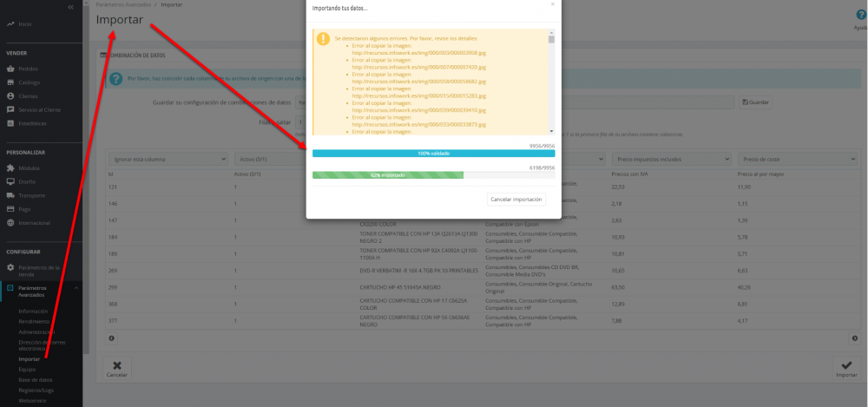Image resolution: width=868 pixels, height=407 pixels.
Task: Click the Módulos puzzle icon
Action: click(10, 167)
